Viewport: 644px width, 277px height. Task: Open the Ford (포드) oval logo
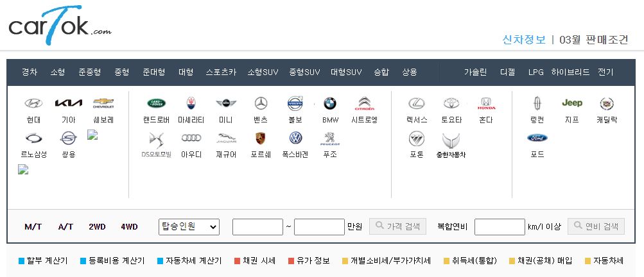click(x=537, y=138)
